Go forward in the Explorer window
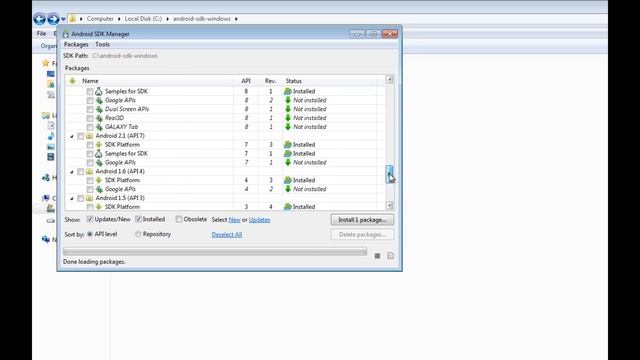 pos(53,19)
